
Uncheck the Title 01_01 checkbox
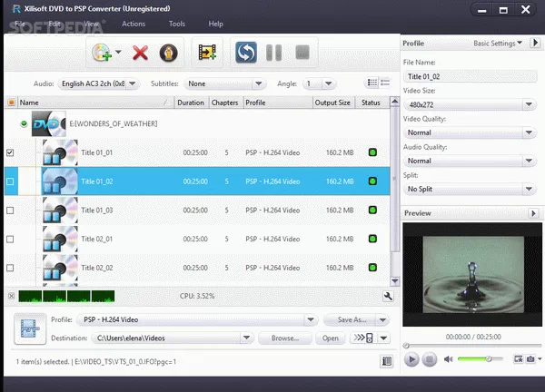pyautogui.click(x=11, y=153)
